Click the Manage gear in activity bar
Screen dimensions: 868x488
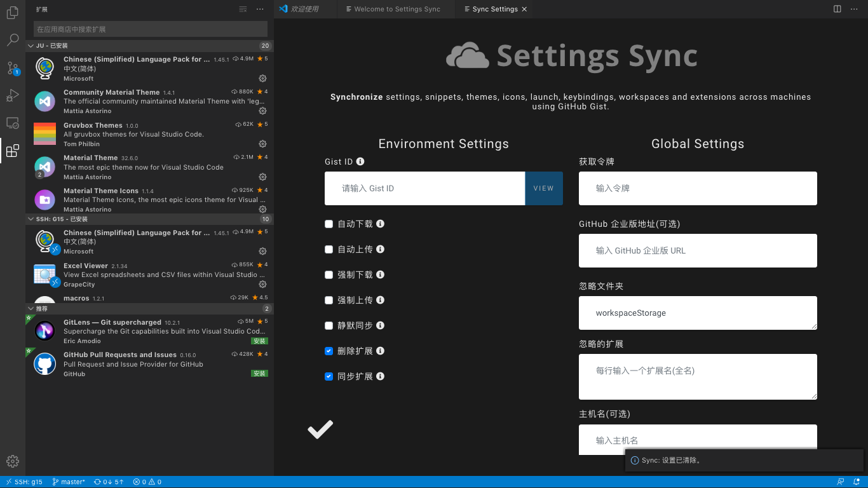[x=13, y=461]
